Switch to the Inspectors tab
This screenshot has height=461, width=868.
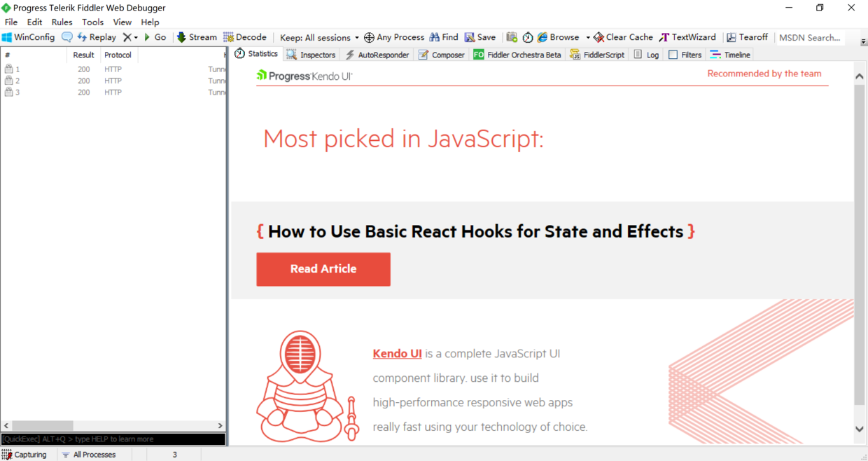click(311, 55)
